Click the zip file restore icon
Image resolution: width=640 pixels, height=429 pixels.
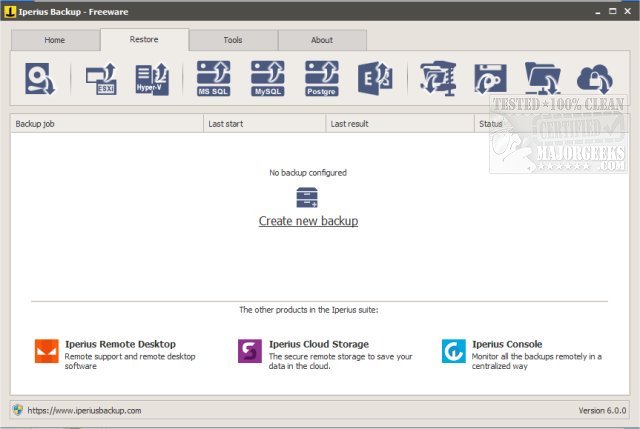(438, 78)
